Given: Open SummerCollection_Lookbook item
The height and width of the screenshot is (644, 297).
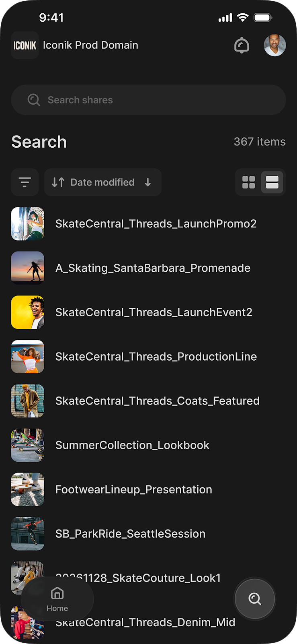Looking at the screenshot, I should coord(132,445).
